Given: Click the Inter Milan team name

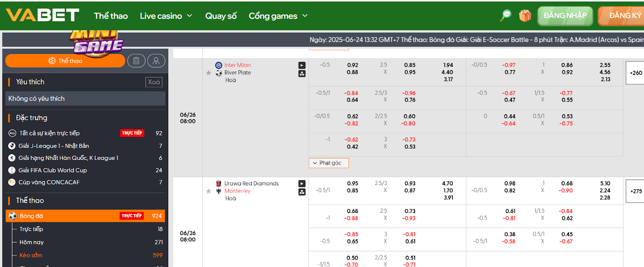Looking at the screenshot, I should coord(237,65).
